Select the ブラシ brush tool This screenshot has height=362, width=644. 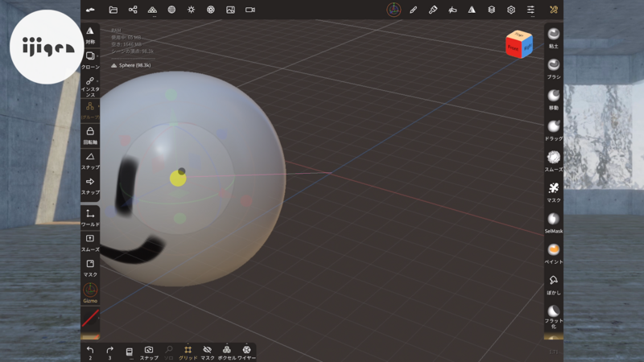pyautogui.click(x=554, y=68)
